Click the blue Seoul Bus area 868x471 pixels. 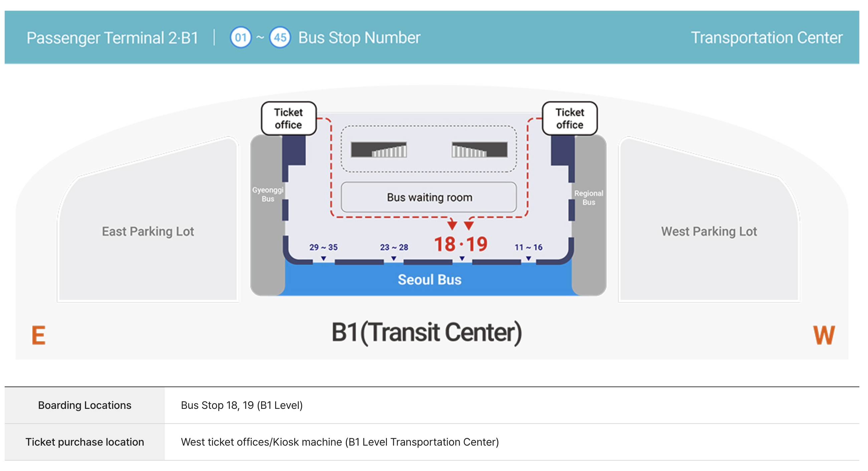coord(429,280)
